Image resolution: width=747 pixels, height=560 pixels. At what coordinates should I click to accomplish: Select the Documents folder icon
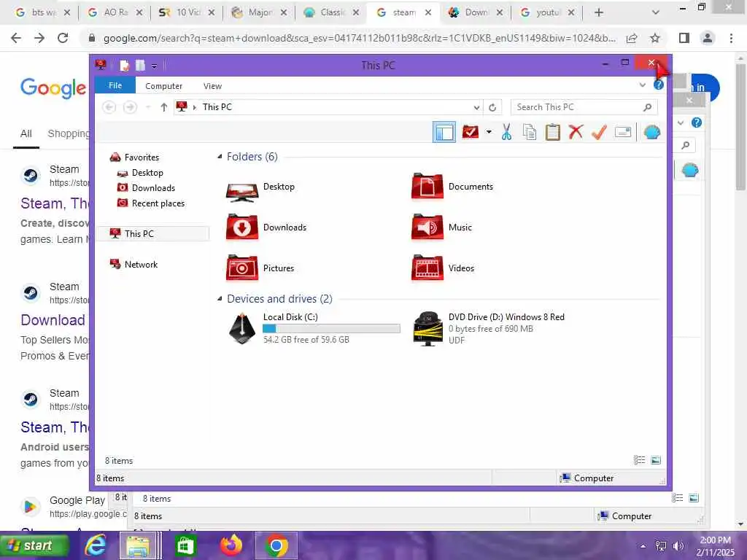click(x=427, y=186)
